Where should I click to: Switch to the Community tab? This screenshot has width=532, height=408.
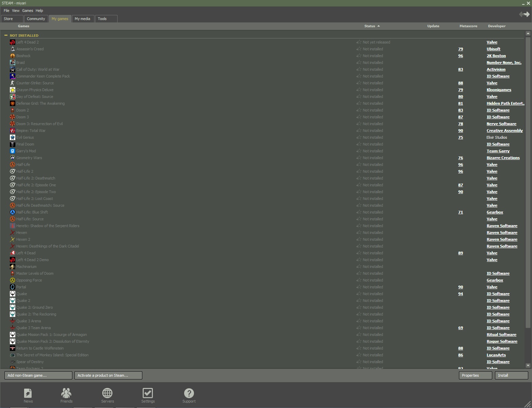(x=36, y=19)
